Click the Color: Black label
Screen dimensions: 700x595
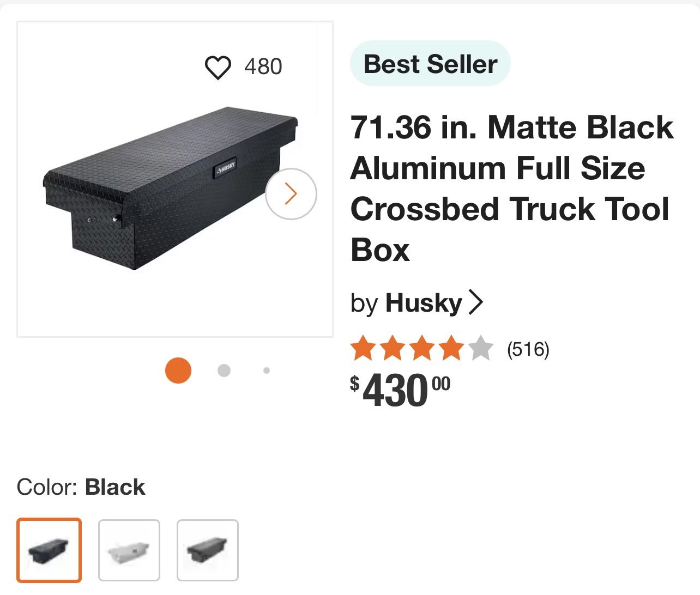81,487
